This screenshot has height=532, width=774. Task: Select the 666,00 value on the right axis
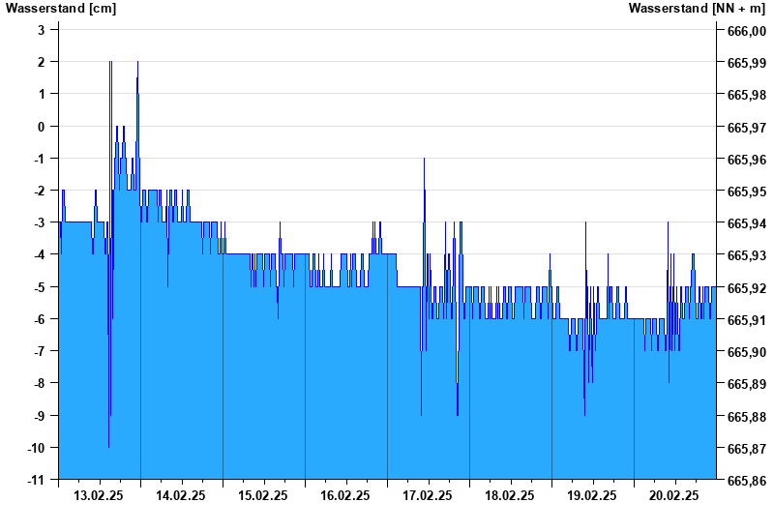(746, 31)
